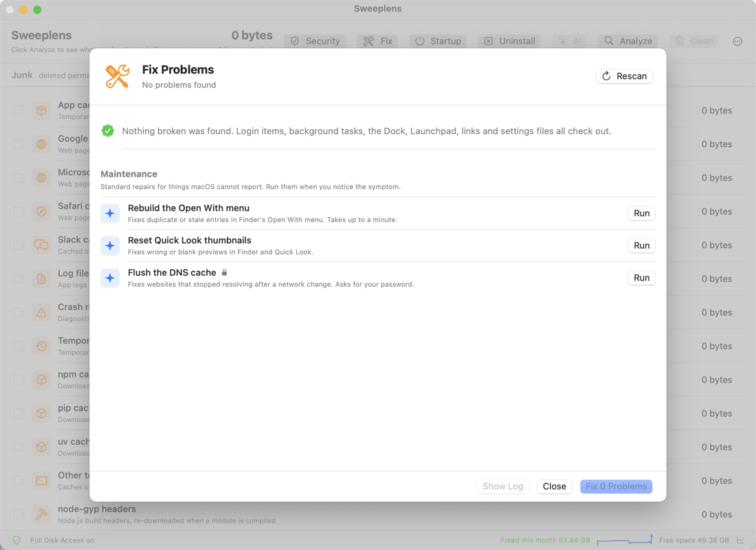Viewport: 756px width, 550px height.
Task: Click the Free space 49.38 GB text
Action: point(694,540)
